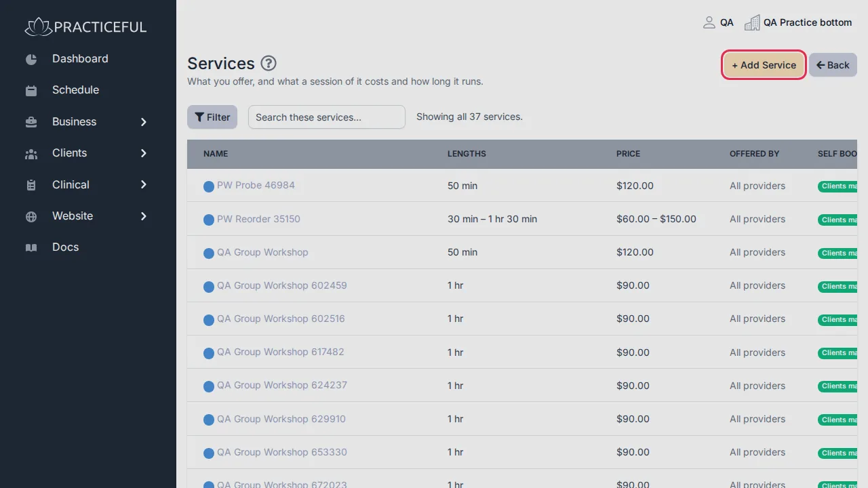Focus the Search these services field
Screen dimensions: 868x488
coord(327,117)
